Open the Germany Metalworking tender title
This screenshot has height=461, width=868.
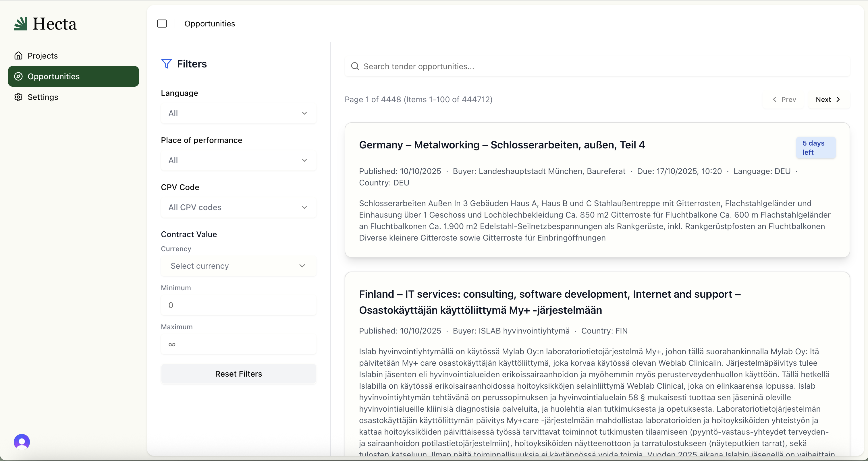(x=502, y=145)
